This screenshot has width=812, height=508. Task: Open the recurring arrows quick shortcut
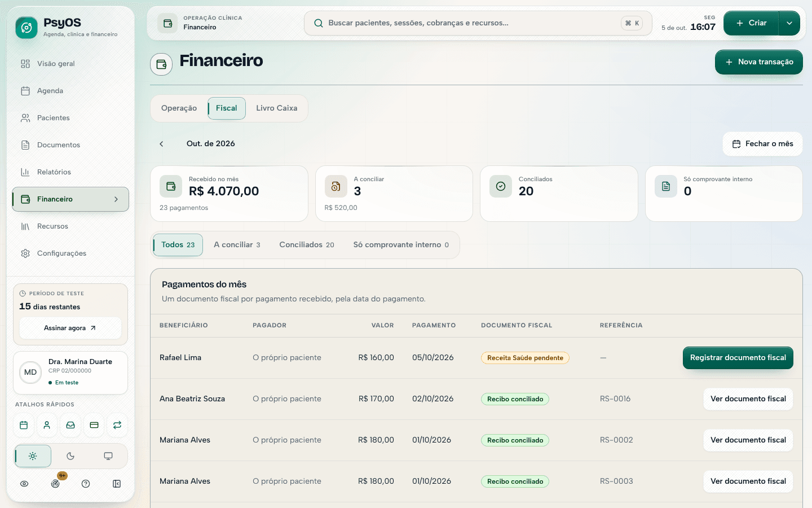pos(117,425)
